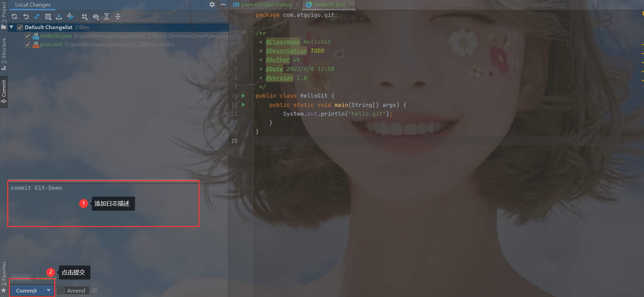Close the pom.xml editor tab

[x=297, y=4]
